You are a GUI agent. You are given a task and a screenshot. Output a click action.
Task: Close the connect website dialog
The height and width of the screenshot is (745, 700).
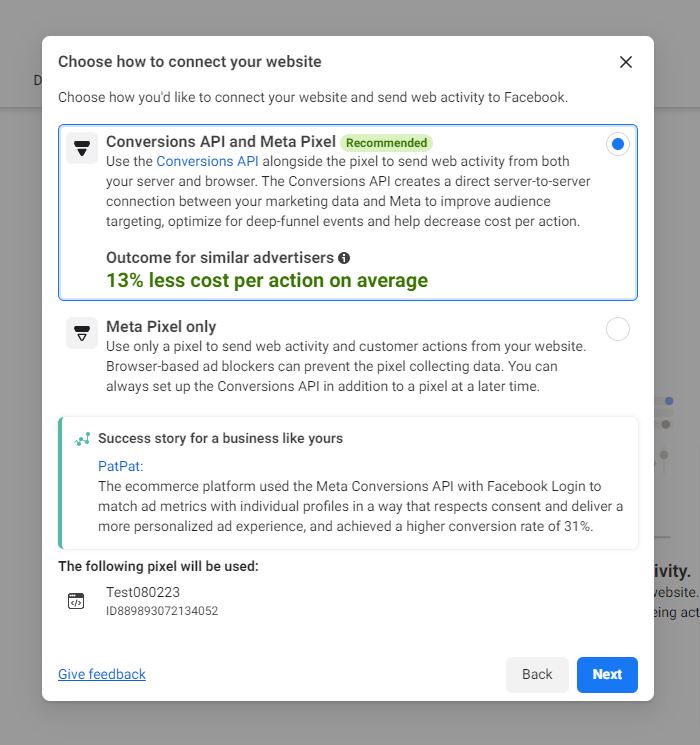point(625,62)
